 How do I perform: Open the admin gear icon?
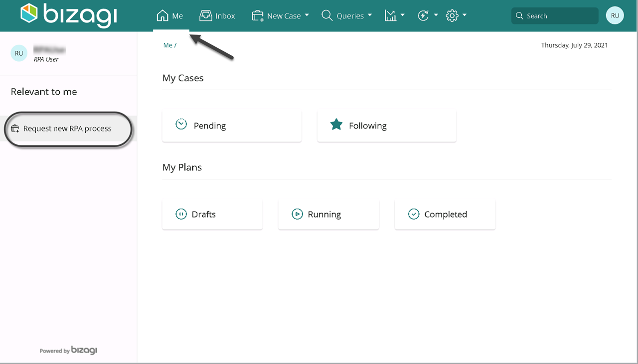(x=452, y=16)
